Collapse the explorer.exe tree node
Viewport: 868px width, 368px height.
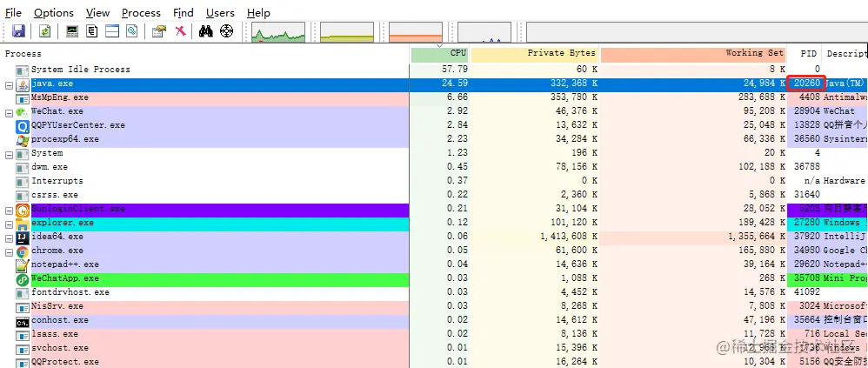9,224
